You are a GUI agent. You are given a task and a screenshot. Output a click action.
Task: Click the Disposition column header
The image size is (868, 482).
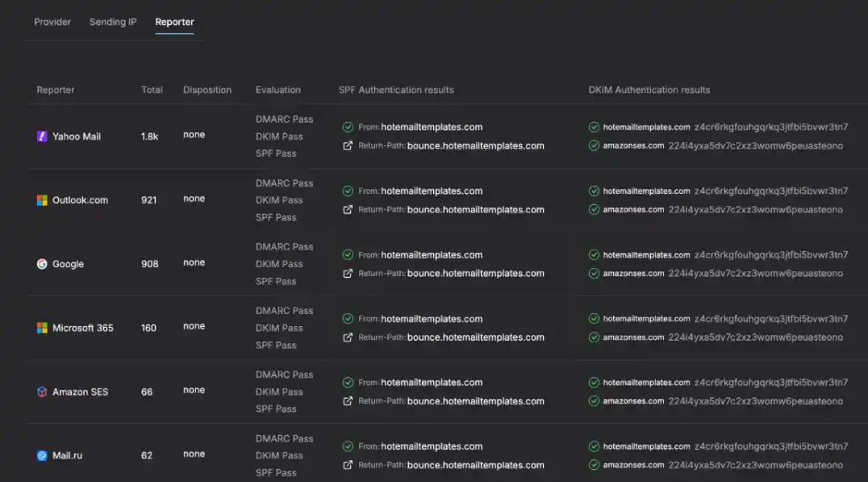[x=207, y=90]
